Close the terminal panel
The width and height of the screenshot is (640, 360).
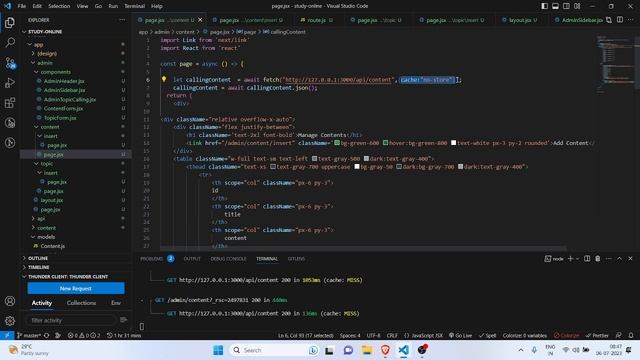(x=630, y=259)
